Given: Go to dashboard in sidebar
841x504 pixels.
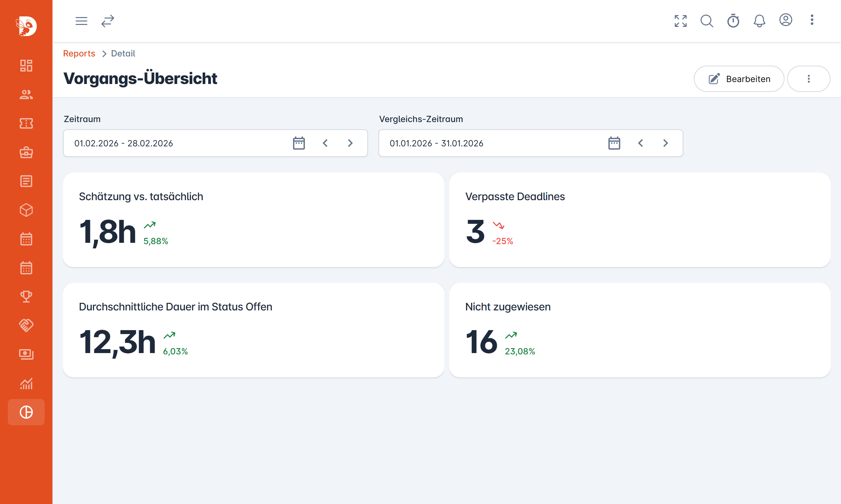Looking at the screenshot, I should [x=26, y=66].
